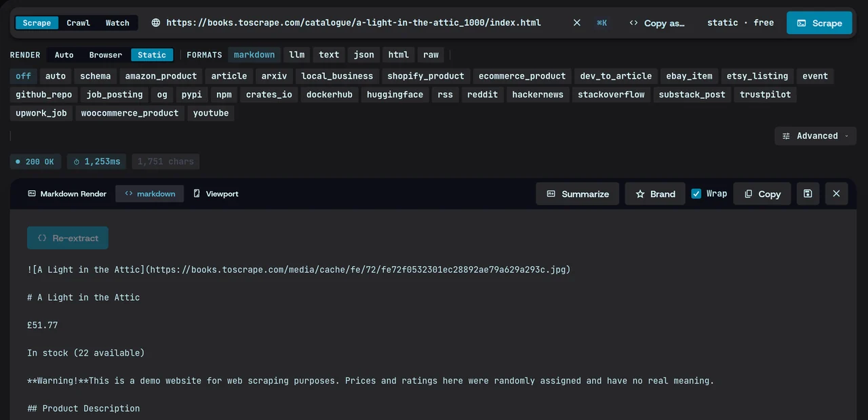Screen dimensions: 868x420
Task: Toggle the llm format
Action: pos(296,55)
